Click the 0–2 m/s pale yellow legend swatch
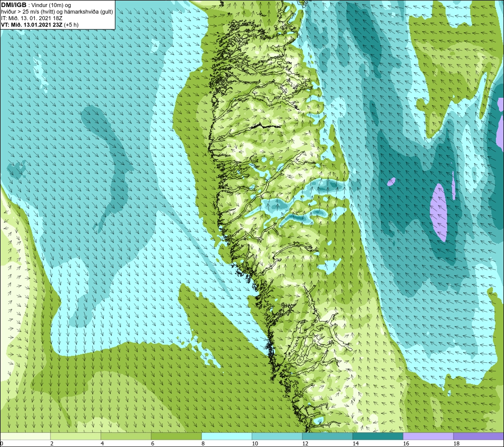This screenshot has width=504, height=447. (25, 436)
